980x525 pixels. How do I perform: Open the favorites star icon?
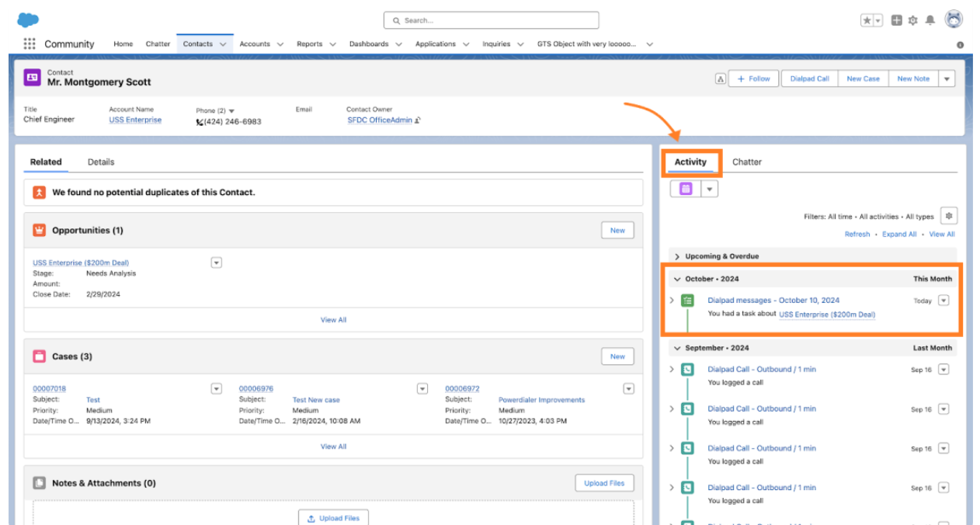(867, 21)
